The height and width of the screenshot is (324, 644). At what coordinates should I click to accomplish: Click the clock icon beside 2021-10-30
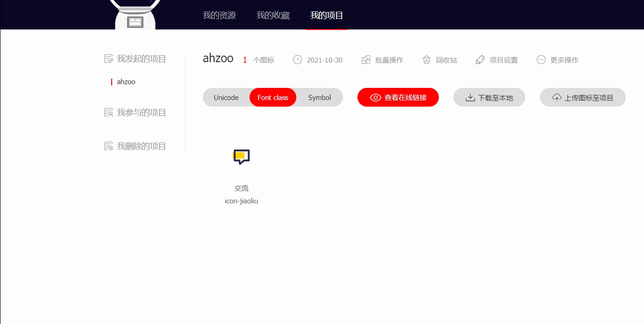pos(297,60)
